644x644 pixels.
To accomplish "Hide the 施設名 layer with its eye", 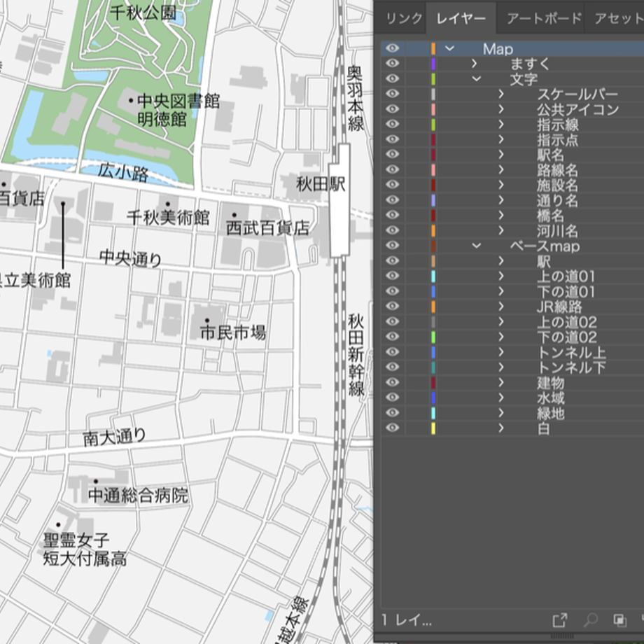I will click(392, 184).
